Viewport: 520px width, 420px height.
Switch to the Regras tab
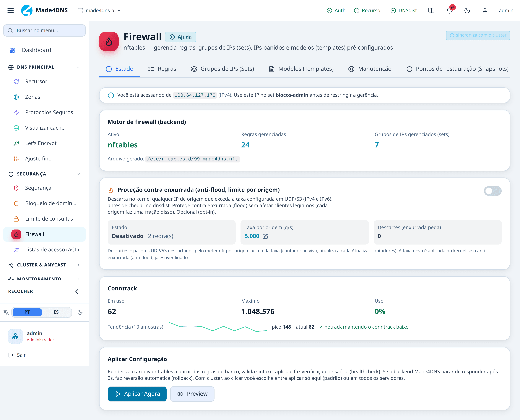(x=162, y=69)
